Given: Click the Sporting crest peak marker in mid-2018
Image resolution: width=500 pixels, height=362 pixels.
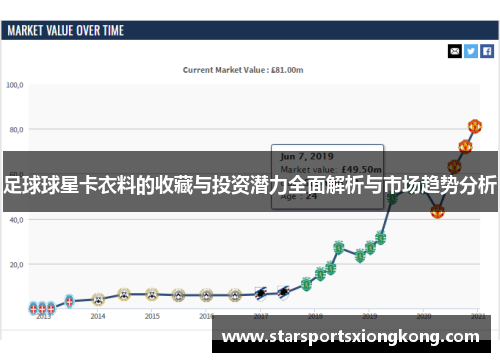Looking at the screenshot, I should (x=339, y=247).
